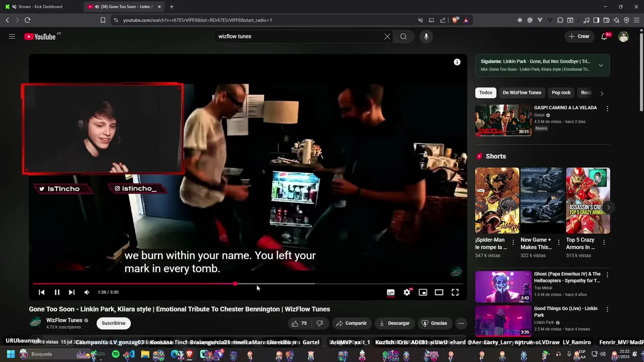Viewport: 644px width, 362px height.
Task: Switch to the Kick Dashboard browser tab
Action: (40, 7)
